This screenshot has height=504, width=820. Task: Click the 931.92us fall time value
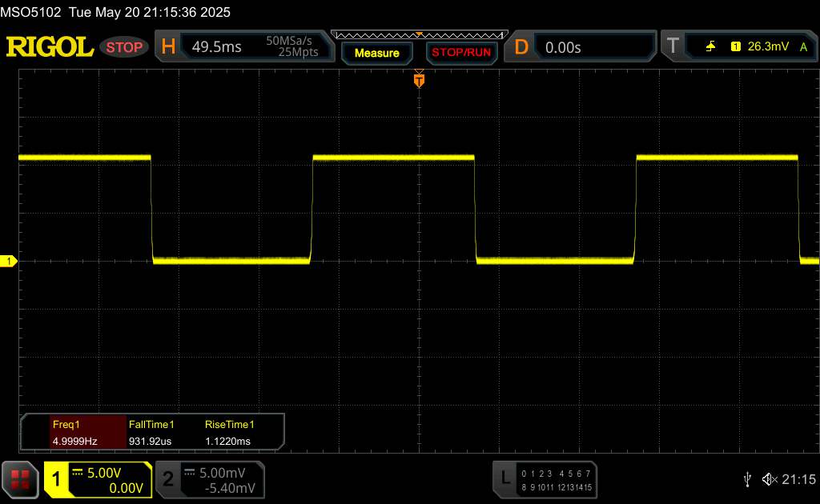pos(150,442)
